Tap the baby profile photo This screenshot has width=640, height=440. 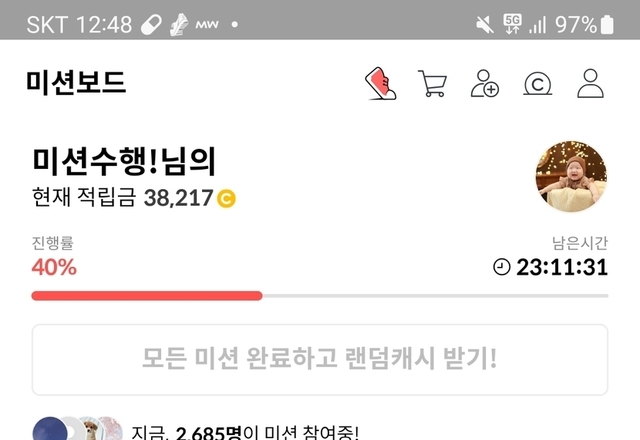pyautogui.click(x=571, y=177)
